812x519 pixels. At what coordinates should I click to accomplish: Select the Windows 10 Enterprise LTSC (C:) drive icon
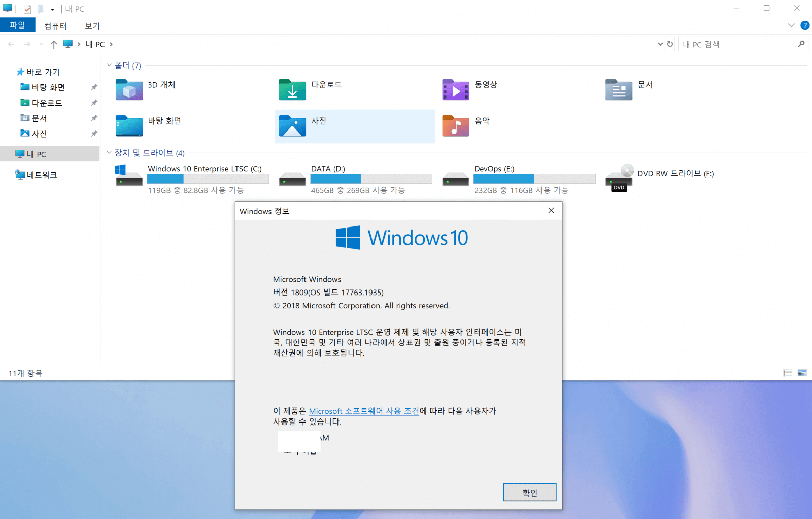(x=129, y=176)
